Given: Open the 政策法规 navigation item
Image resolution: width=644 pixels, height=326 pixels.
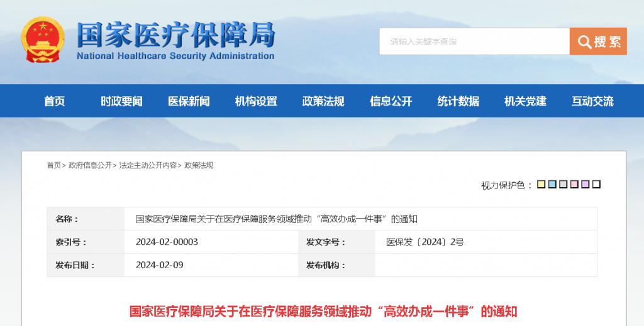Looking at the screenshot, I should click(x=323, y=101).
